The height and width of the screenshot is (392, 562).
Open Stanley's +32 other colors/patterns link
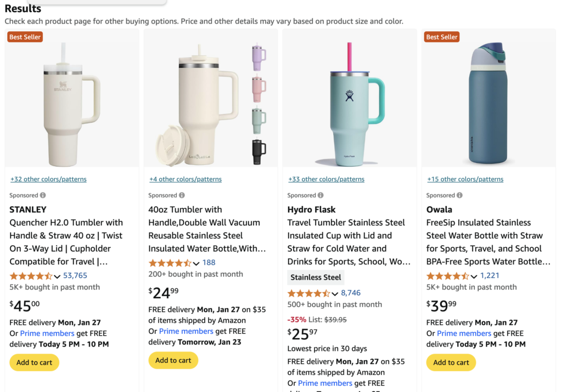[x=48, y=179]
